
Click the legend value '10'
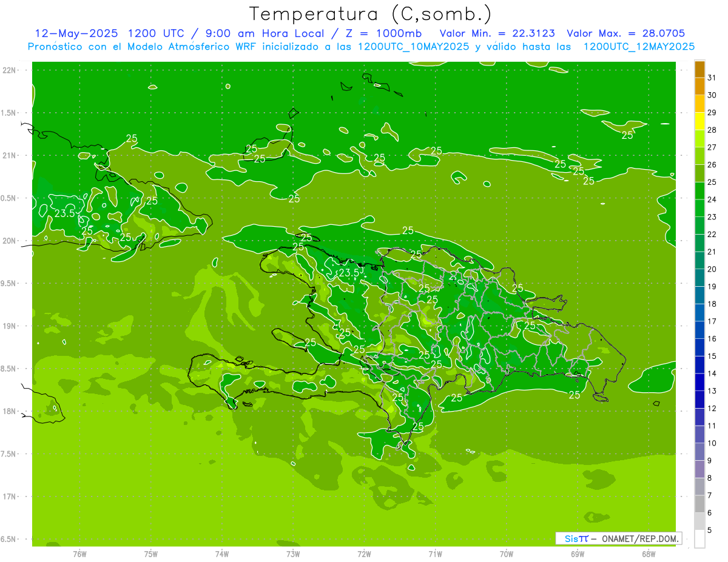point(712,443)
